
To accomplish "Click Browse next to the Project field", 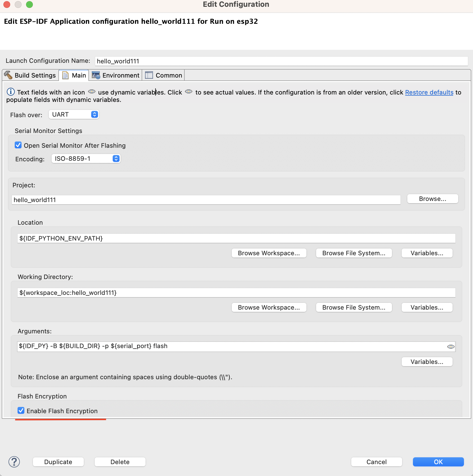I will tap(432, 199).
